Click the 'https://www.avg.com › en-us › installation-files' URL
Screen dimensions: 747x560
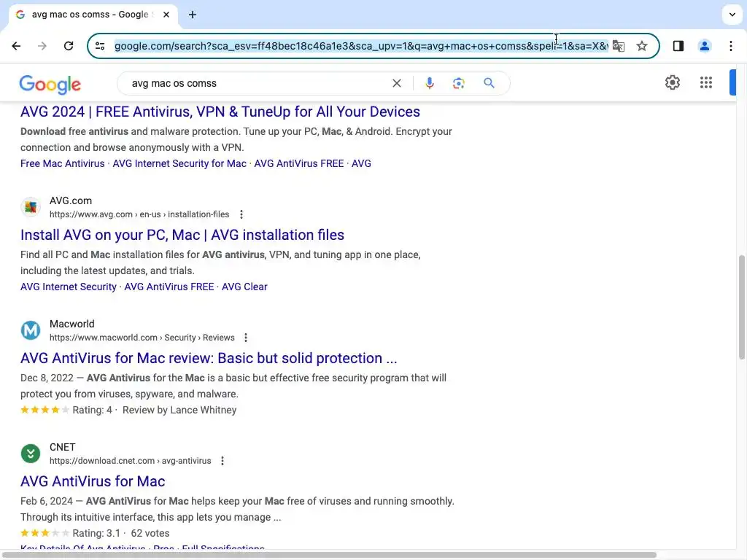pyautogui.click(x=139, y=214)
